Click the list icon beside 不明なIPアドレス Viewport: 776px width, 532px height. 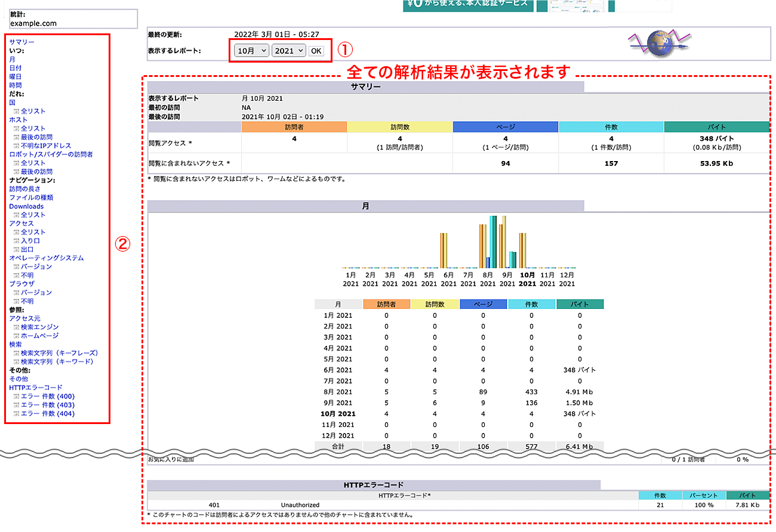point(16,146)
